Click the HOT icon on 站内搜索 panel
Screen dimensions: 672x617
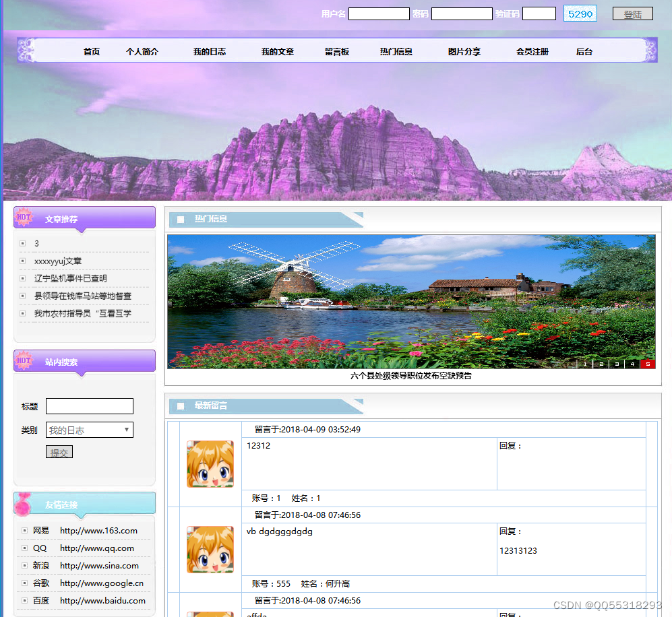click(24, 362)
